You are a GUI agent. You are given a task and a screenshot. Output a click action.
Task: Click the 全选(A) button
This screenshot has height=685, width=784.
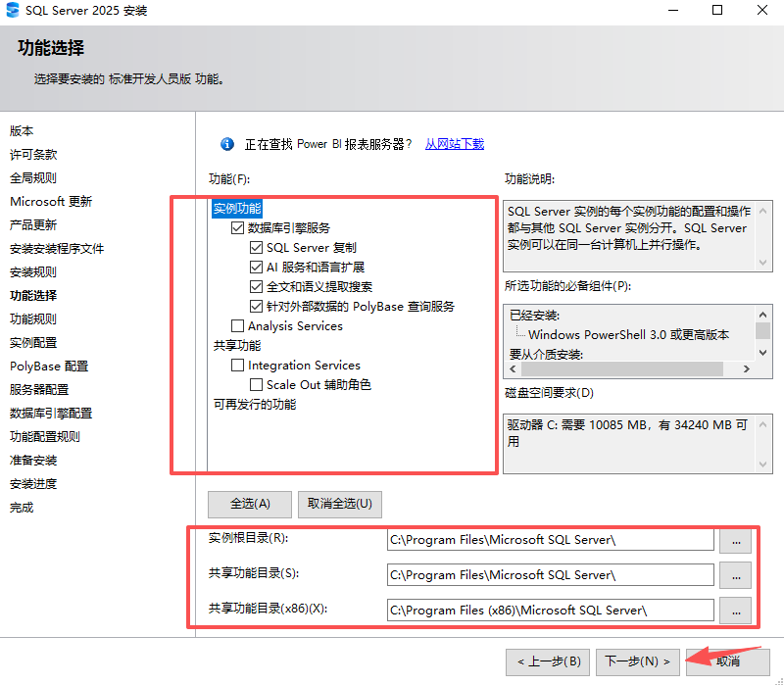click(249, 504)
